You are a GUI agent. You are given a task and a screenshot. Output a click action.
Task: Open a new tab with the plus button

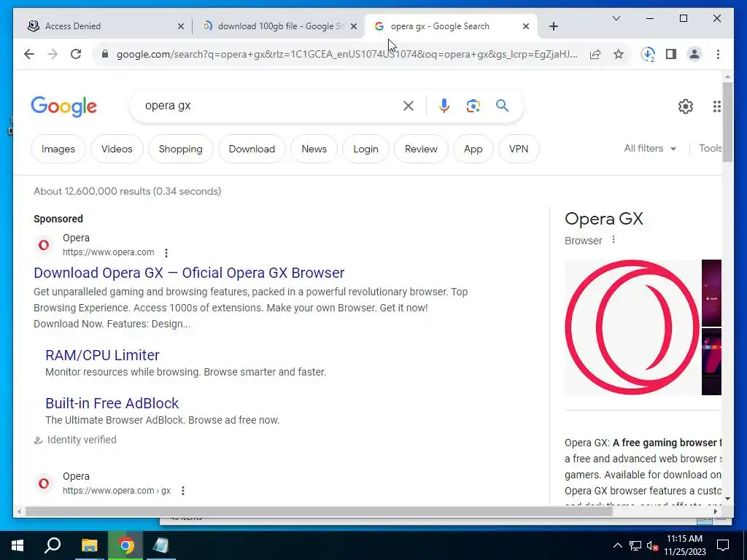click(x=553, y=27)
